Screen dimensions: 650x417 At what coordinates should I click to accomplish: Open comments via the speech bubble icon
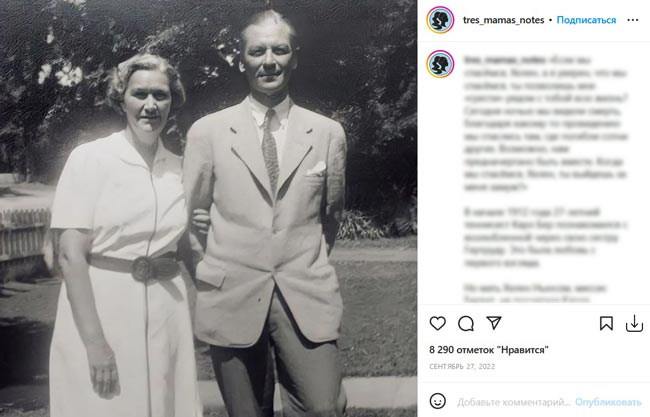(x=466, y=323)
